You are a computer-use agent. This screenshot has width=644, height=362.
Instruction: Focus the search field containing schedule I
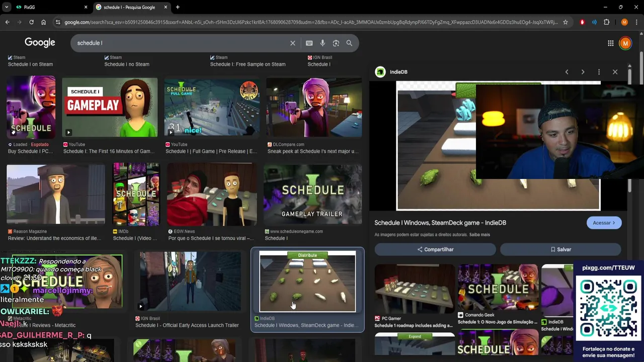181,43
